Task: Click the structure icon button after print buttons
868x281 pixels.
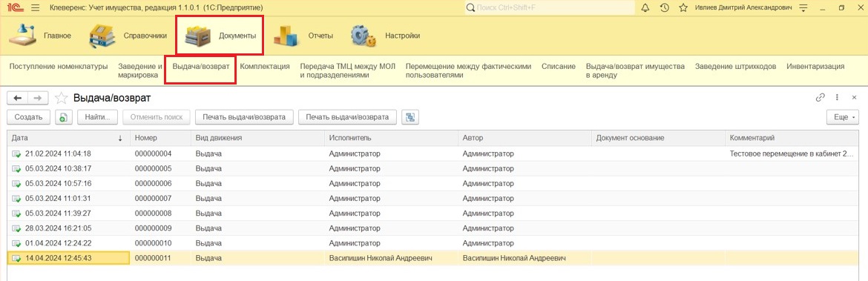Action: click(410, 117)
